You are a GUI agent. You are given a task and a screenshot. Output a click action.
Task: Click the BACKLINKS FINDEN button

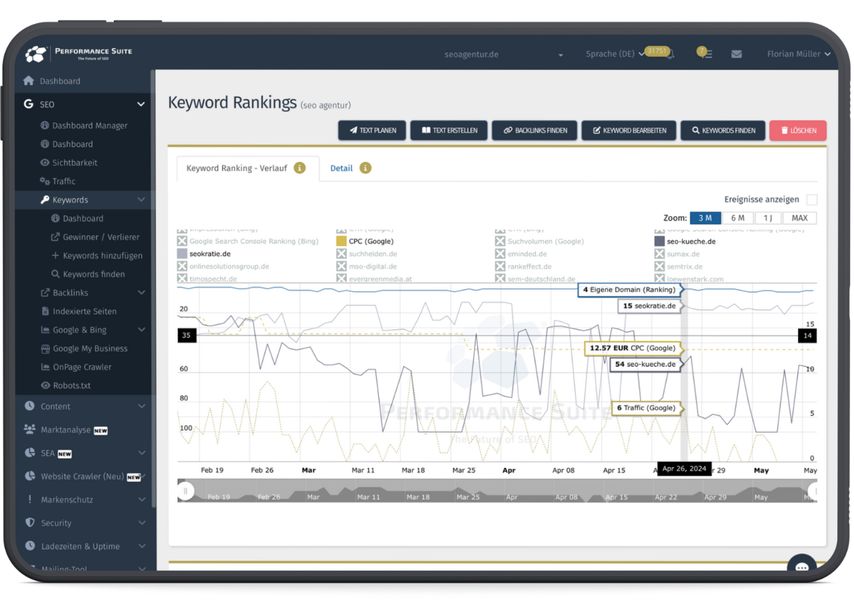tap(534, 131)
